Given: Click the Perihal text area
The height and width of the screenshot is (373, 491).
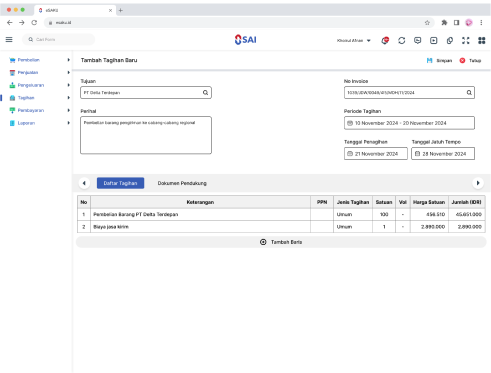Looking at the screenshot, I should click(x=146, y=135).
